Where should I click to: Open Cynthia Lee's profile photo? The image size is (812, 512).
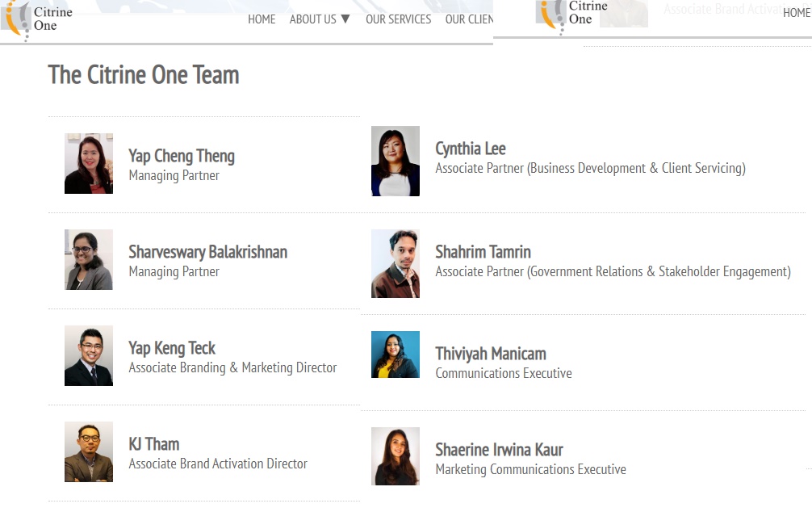tap(396, 162)
